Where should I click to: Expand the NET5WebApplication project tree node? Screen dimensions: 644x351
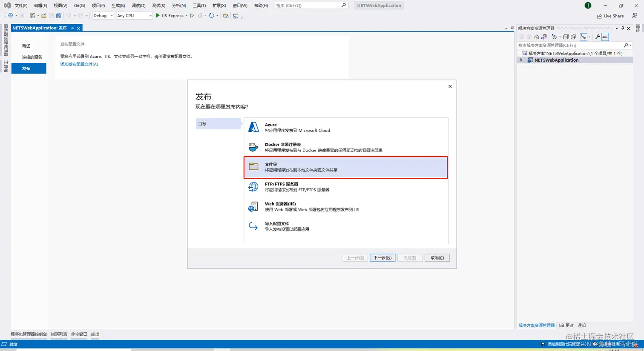coord(521,60)
